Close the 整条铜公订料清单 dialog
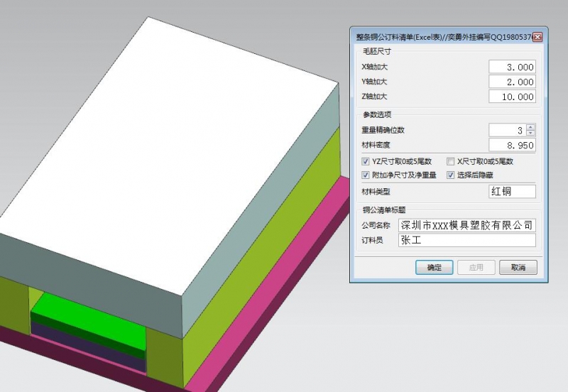Screen dimensions: 568x392 (537, 37)
